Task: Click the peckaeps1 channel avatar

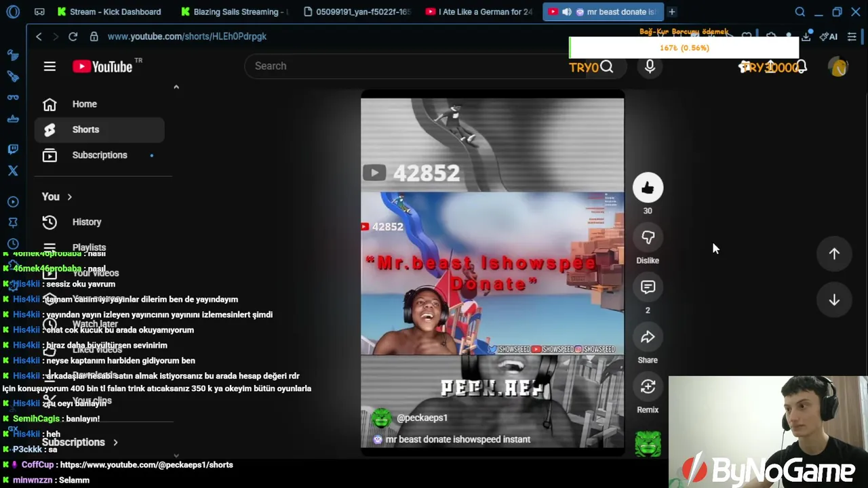Action: [x=381, y=418]
